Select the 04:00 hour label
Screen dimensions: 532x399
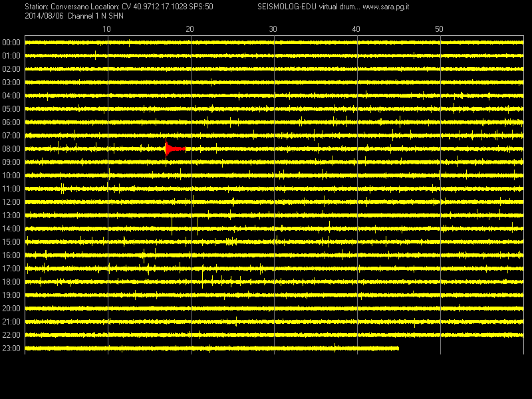point(11,96)
